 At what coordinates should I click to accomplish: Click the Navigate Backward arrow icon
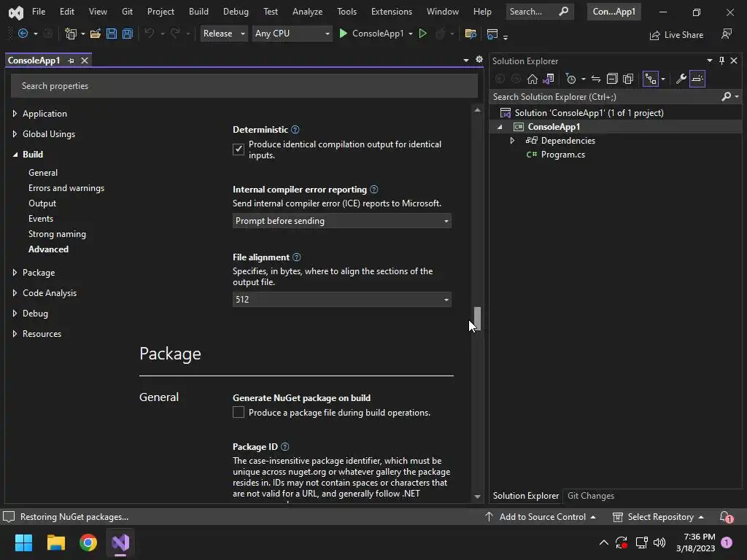point(23,34)
